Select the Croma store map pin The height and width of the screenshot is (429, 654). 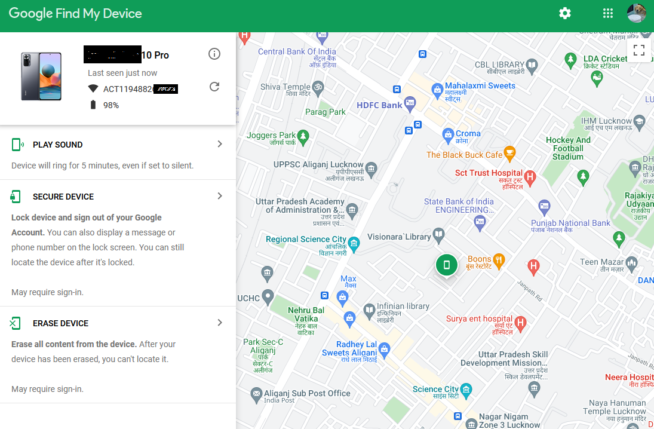(448, 135)
